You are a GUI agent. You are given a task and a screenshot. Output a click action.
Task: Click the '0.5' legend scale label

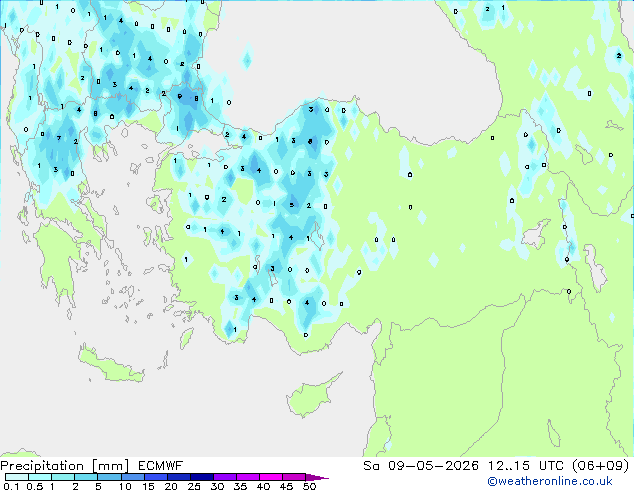[x=34, y=486]
